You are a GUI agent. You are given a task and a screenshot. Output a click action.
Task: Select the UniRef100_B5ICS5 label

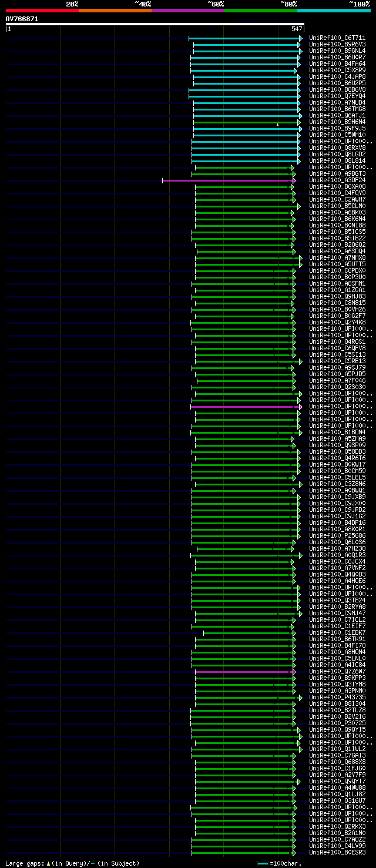click(337, 232)
